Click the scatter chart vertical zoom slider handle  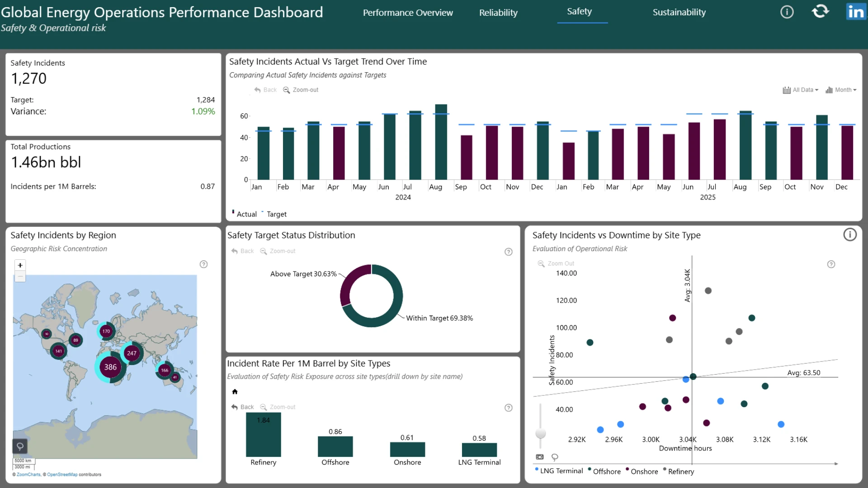540,433
